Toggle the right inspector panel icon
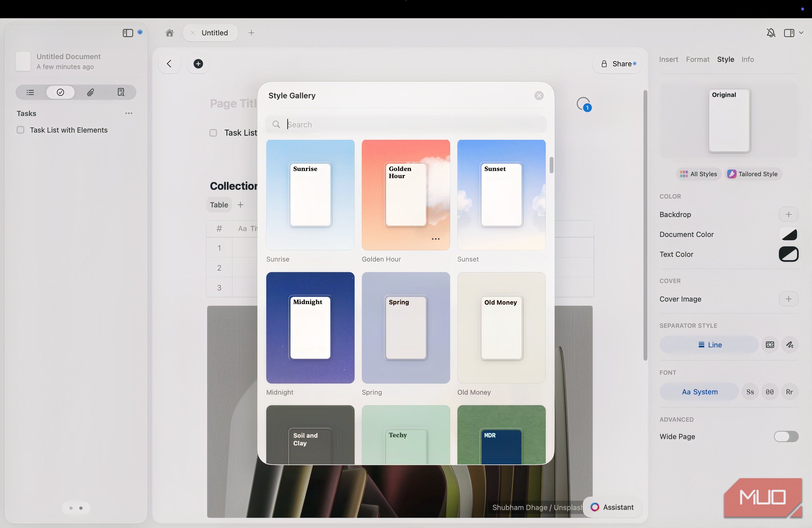Viewport: 812px width, 528px height. pyautogui.click(x=789, y=33)
